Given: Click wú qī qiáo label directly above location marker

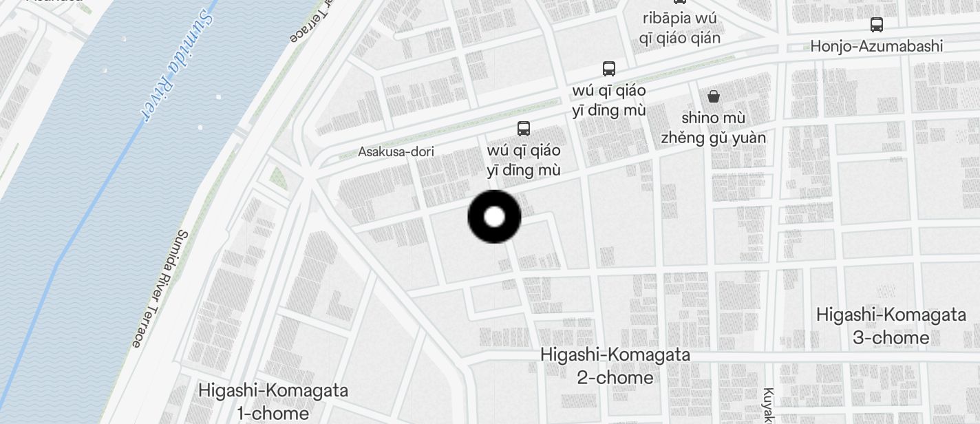Looking at the screenshot, I should click(x=524, y=160).
